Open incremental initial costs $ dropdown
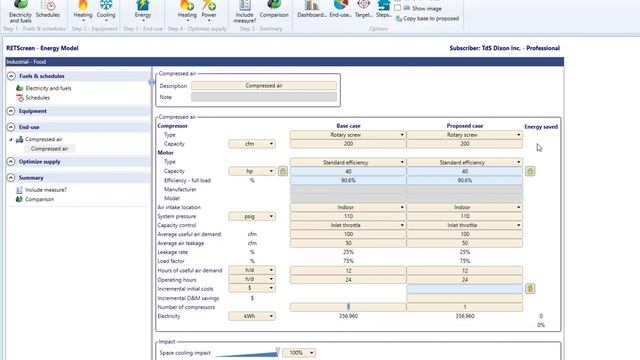640x360 pixels. [x=252, y=289]
